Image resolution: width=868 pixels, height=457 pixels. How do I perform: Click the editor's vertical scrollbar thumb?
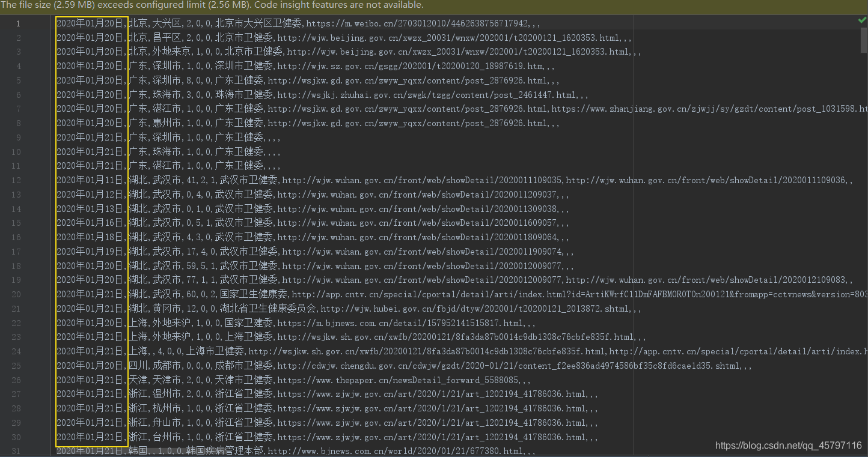pyautogui.click(x=865, y=40)
